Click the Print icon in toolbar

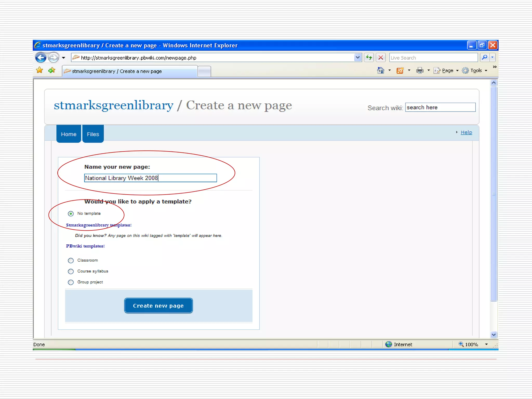(420, 70)
